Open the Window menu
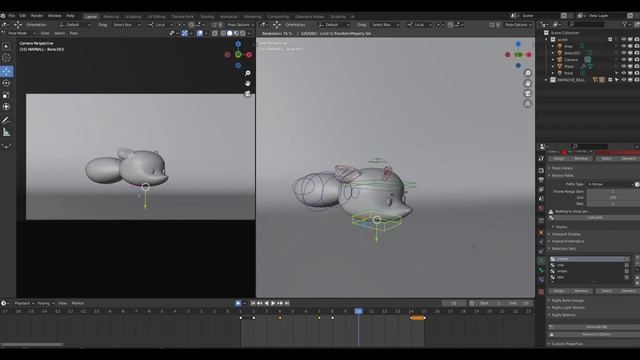Image resolution: width=640 pixels, height=360 pixels. click(x=54, y=16)
